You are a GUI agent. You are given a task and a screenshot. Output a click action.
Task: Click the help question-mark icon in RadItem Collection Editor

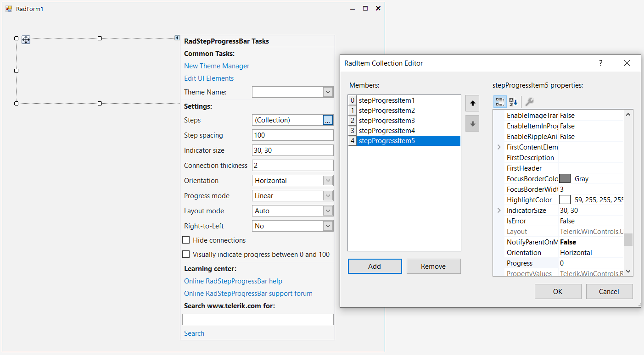tap(600, 63)
